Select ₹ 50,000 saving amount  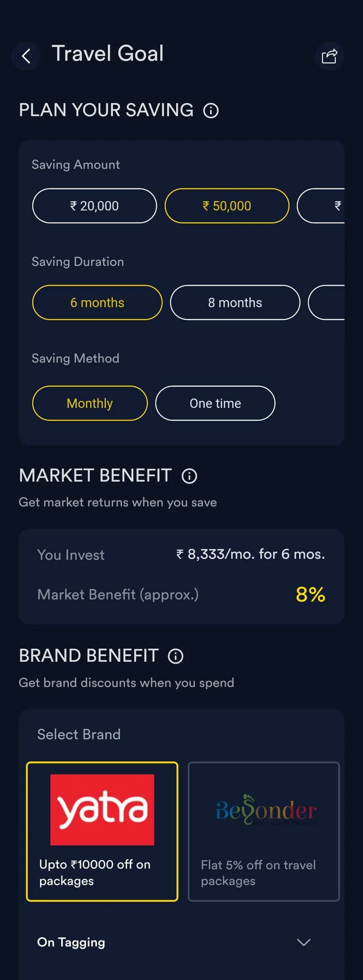[227, 206]
